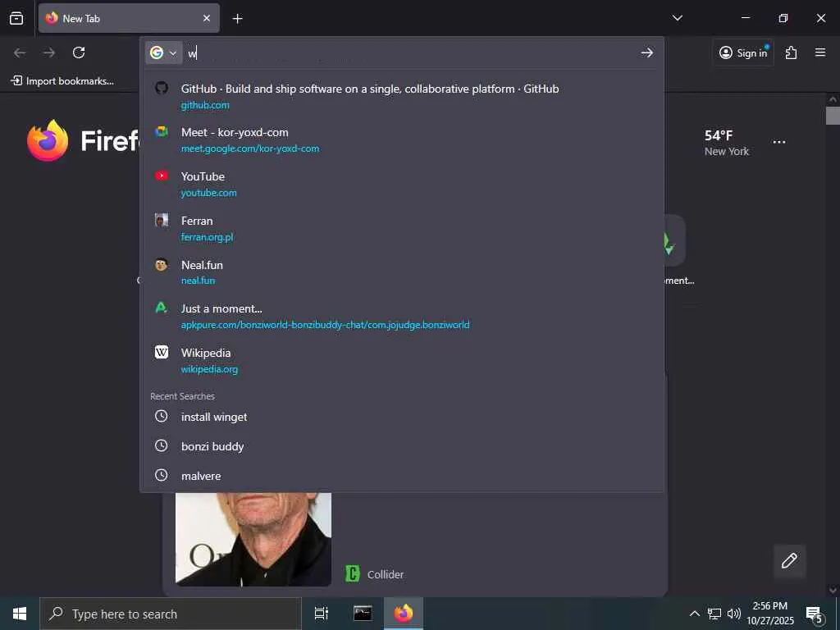Go forward with the forward arrow
This screenshot has width=840, height=630.
click(x=49, y=52)
